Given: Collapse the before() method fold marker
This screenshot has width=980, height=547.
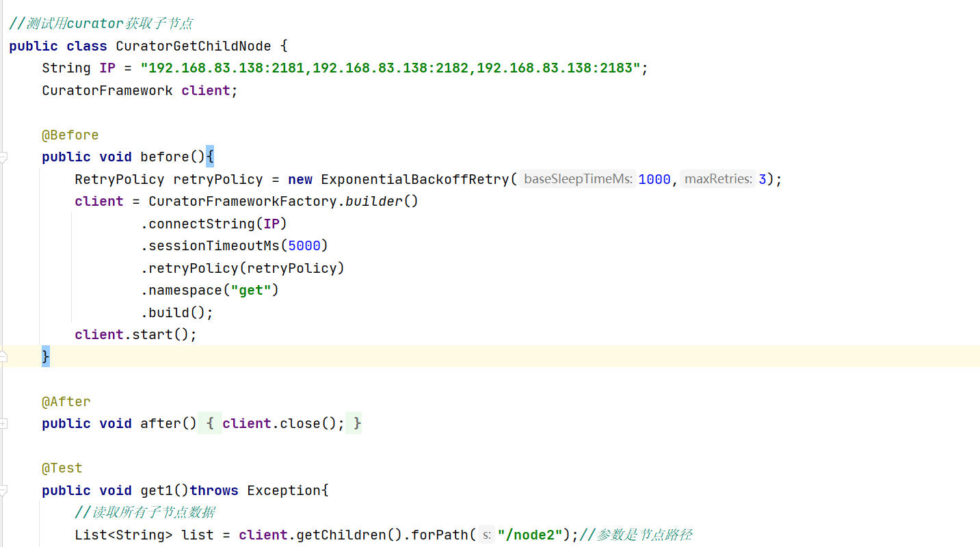Looking at the screenshot, I should [x=3, y=157].
